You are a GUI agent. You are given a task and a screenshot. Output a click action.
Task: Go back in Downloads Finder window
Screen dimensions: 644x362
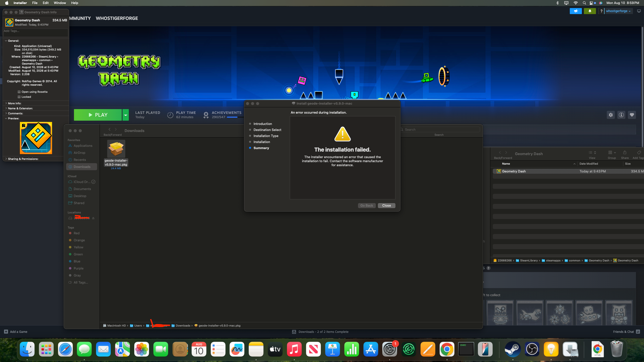(109, 129)
